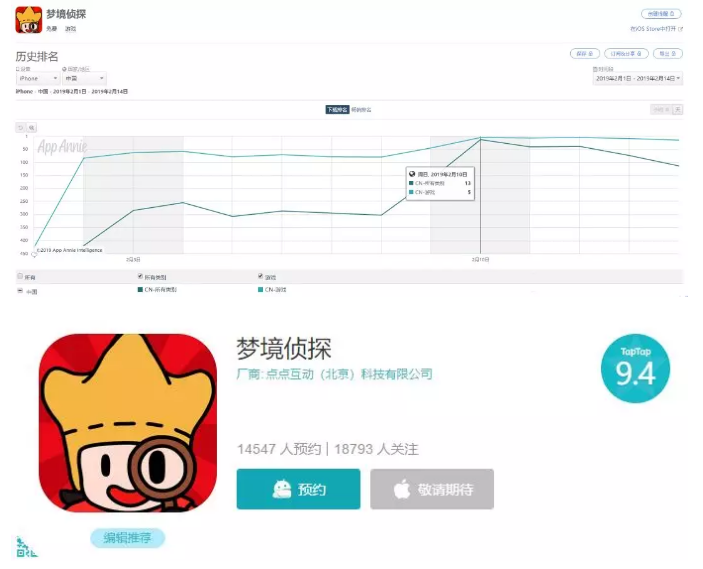The height and width of the screenshot is (569, 703).
Task: Collapse the 中国 row expander
Action: [x=20, y=291]
